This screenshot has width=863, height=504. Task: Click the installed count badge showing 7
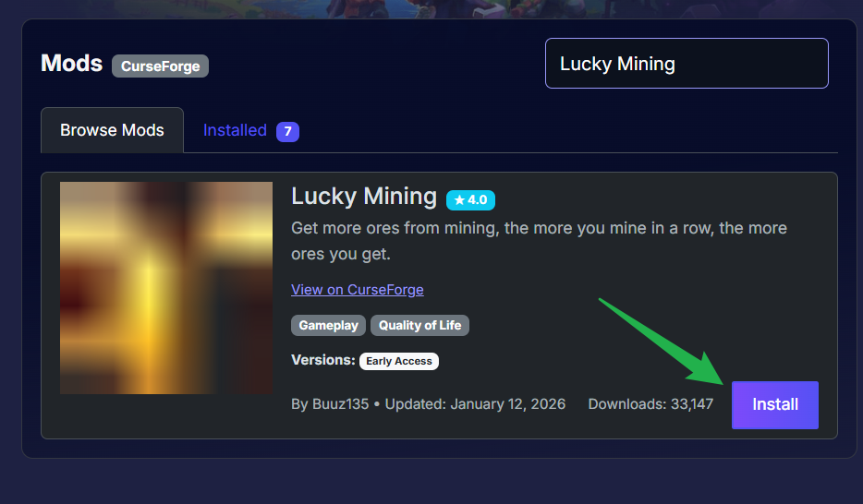tap(287, 132)
